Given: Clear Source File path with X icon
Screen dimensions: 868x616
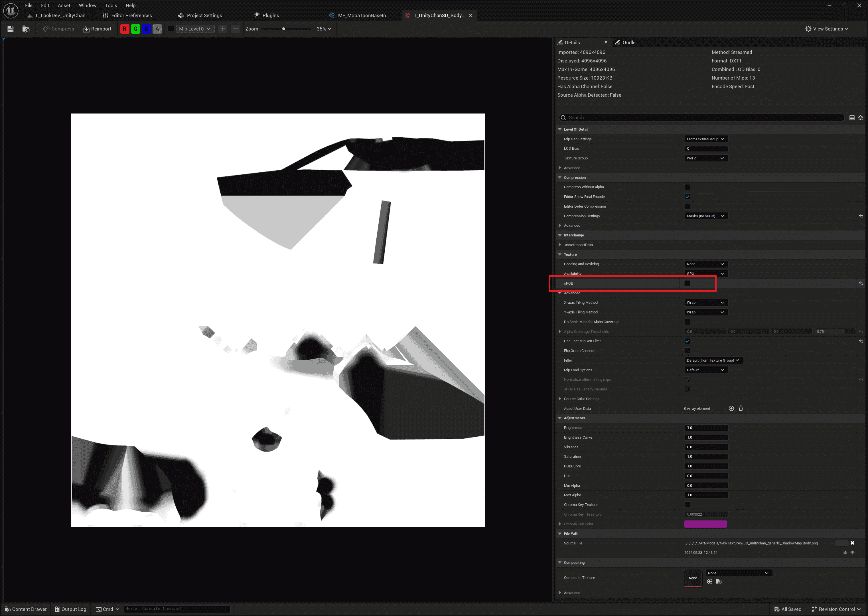Looking at the screenshot, I should click(x=852, y=543).
